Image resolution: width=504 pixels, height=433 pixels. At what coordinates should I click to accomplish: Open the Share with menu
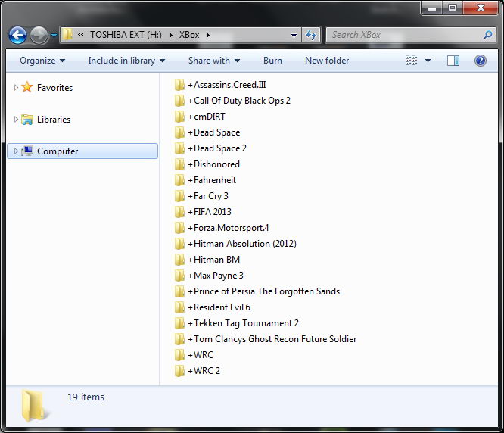(214, 61)
